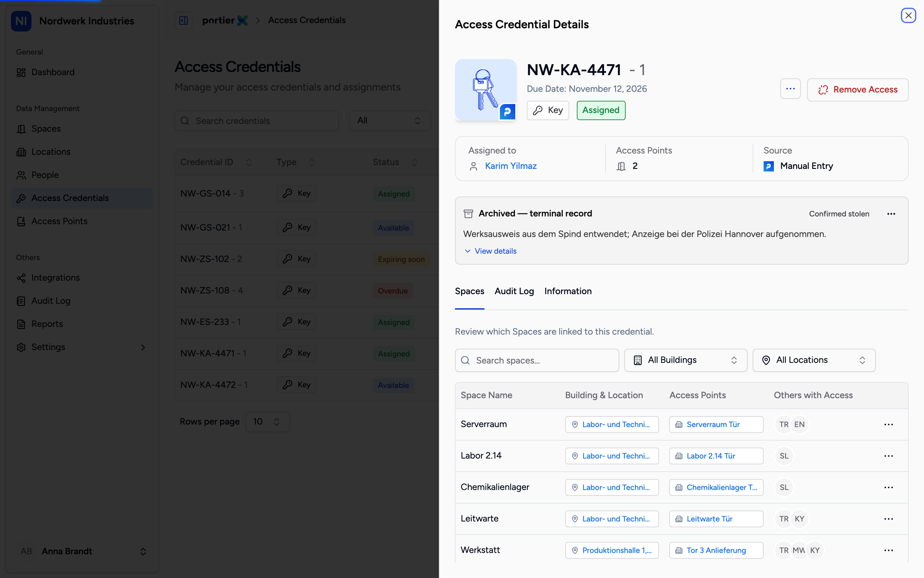Switch to the Information tab
The image size is (924, 578).
click(568, 291)
